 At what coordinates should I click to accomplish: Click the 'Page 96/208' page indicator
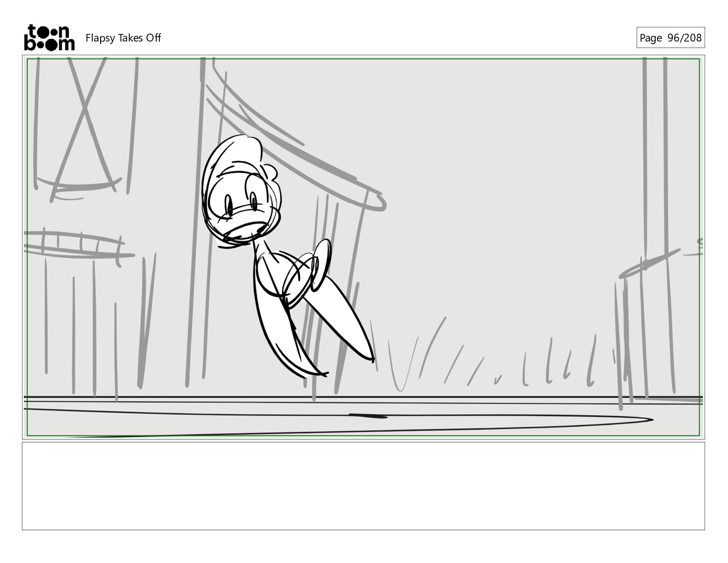click(x=670, y=38)
